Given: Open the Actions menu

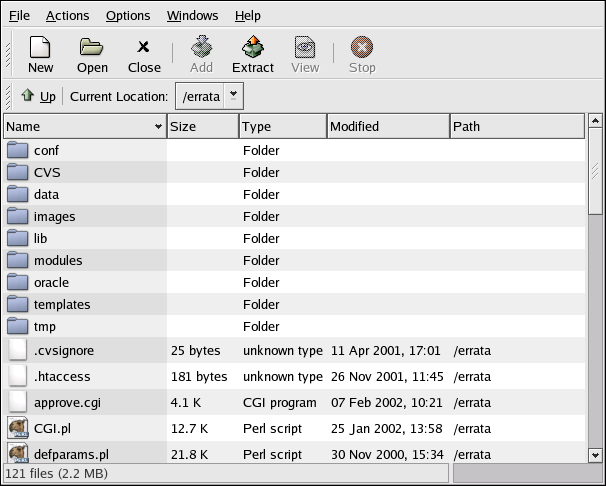Looking at the screenshot, I should click(x=67, y=15).
